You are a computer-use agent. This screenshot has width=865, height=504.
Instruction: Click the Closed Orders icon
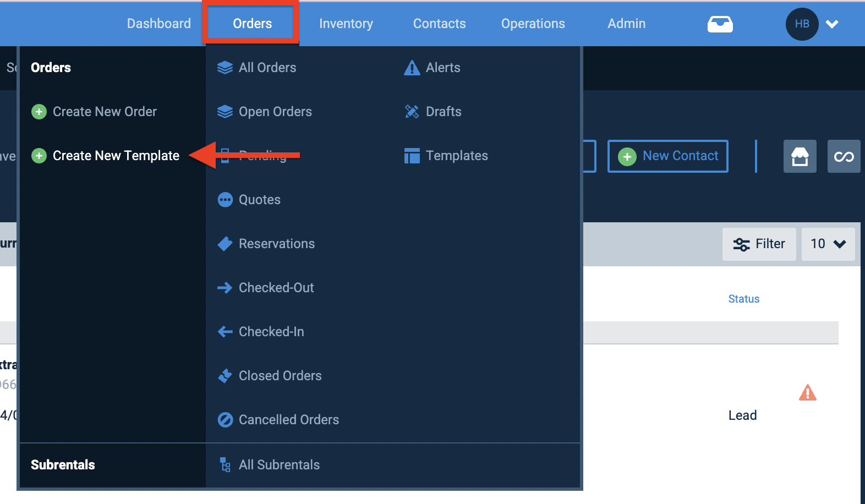tap(225, 376)
